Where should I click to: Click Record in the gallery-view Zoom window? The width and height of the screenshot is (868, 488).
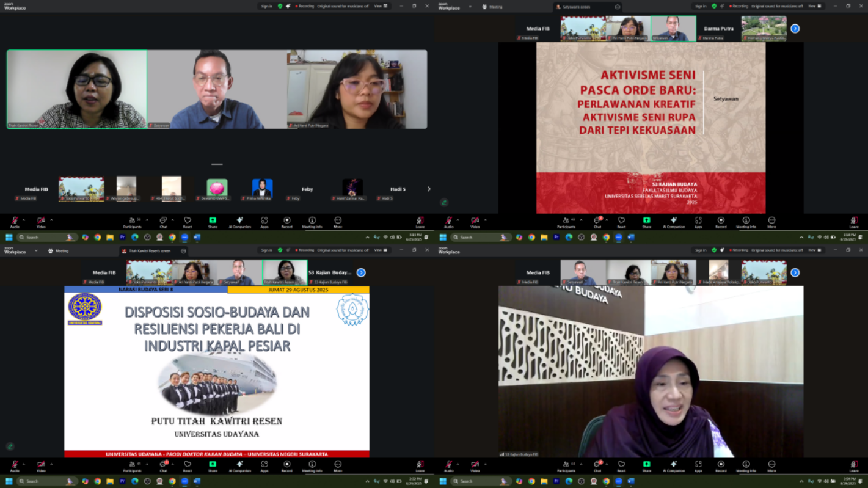(x=286, y=222)
